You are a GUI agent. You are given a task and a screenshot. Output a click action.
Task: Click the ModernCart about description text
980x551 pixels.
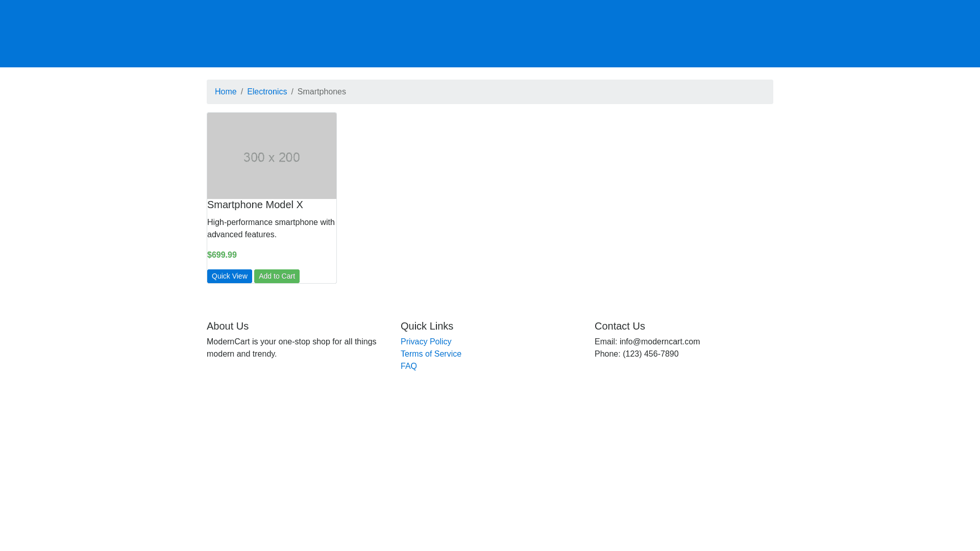pyautogui.click(x=291, y=348)
